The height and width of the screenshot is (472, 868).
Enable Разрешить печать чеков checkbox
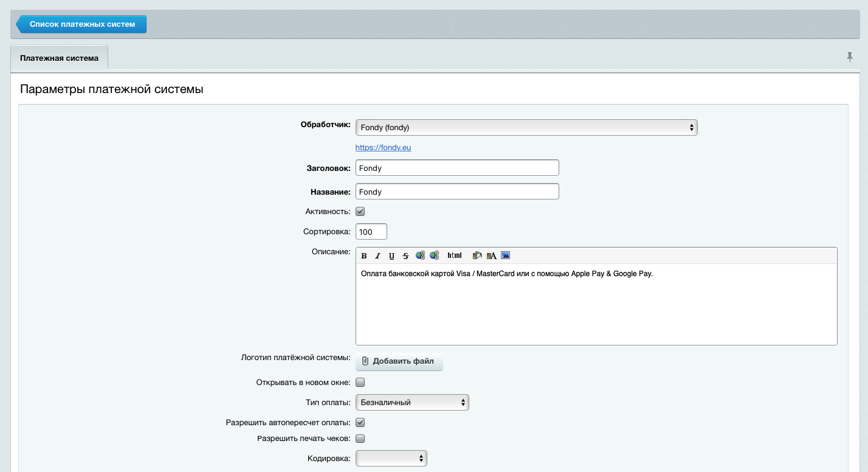coord(360,438)
